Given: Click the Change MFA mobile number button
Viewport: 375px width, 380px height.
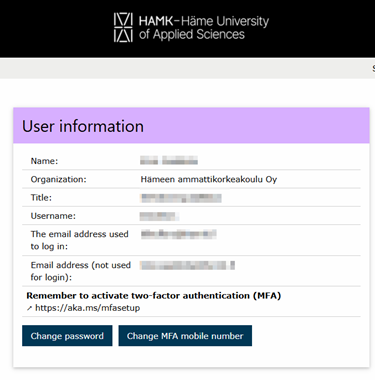Looking at the screenshot, I should coord(185,336).
